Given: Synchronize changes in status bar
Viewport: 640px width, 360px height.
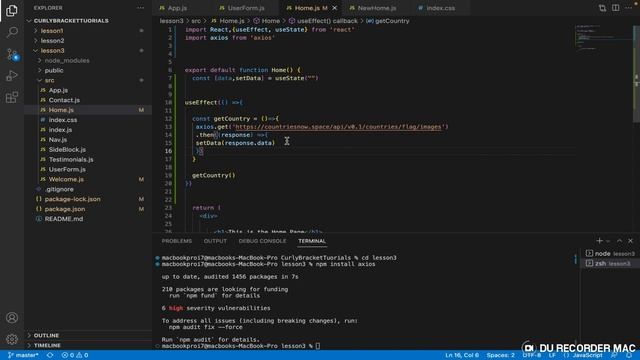Looking at the screenshot, I should pyautogui.click(x=50, y=355).
